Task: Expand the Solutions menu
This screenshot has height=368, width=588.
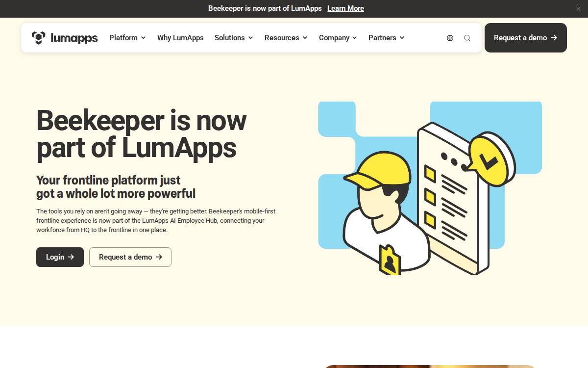Action: tap(234, 38)
